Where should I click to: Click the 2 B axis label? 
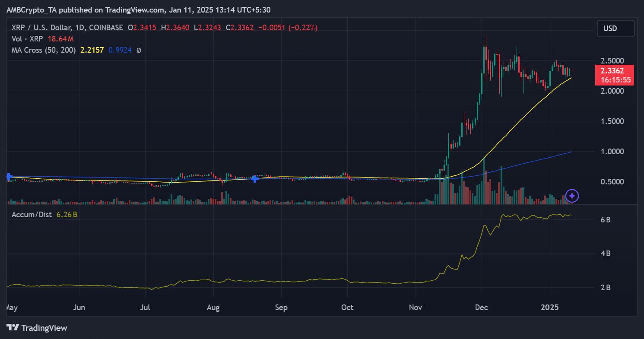pyautogui.click(x=606, y=288)
